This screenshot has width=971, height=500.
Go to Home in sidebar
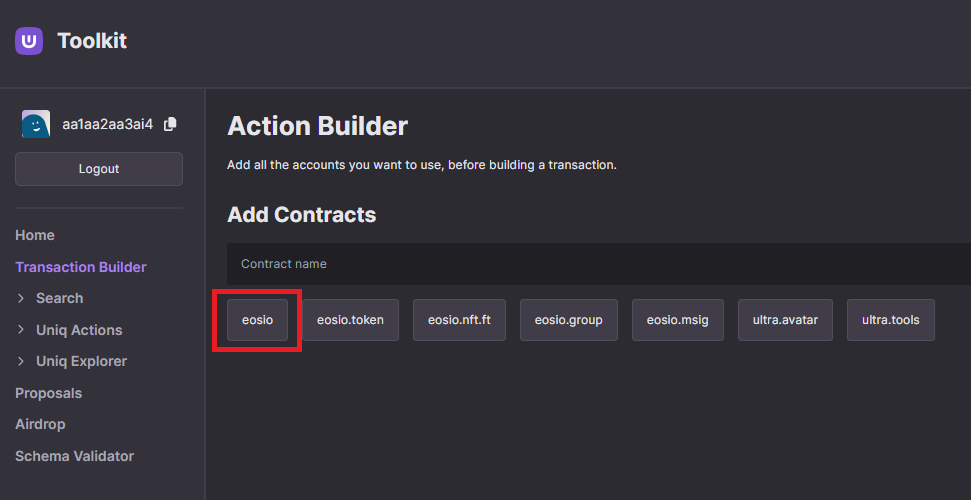(35, 235)
